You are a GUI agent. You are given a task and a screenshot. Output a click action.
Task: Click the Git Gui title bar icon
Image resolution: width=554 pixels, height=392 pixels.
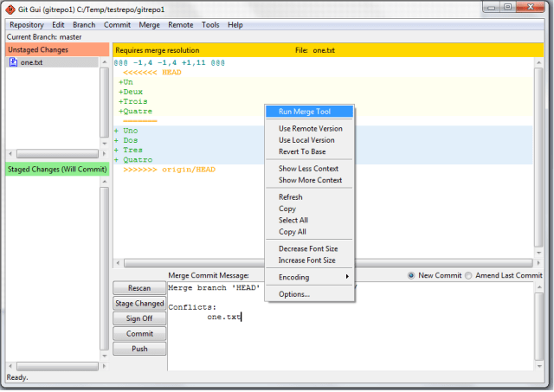[x=10, y=8]
